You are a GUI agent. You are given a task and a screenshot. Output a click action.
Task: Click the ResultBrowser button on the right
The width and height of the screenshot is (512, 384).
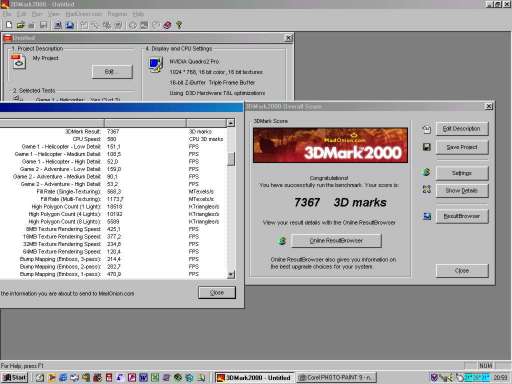click(462, 216)
